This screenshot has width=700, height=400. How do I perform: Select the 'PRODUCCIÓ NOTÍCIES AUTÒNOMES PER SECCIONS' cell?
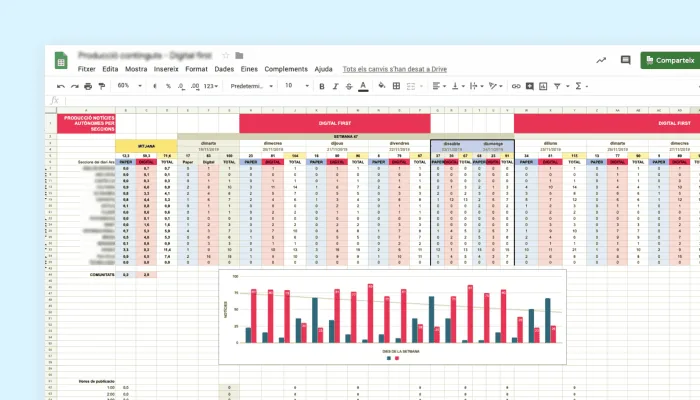(x=86, y=124)
